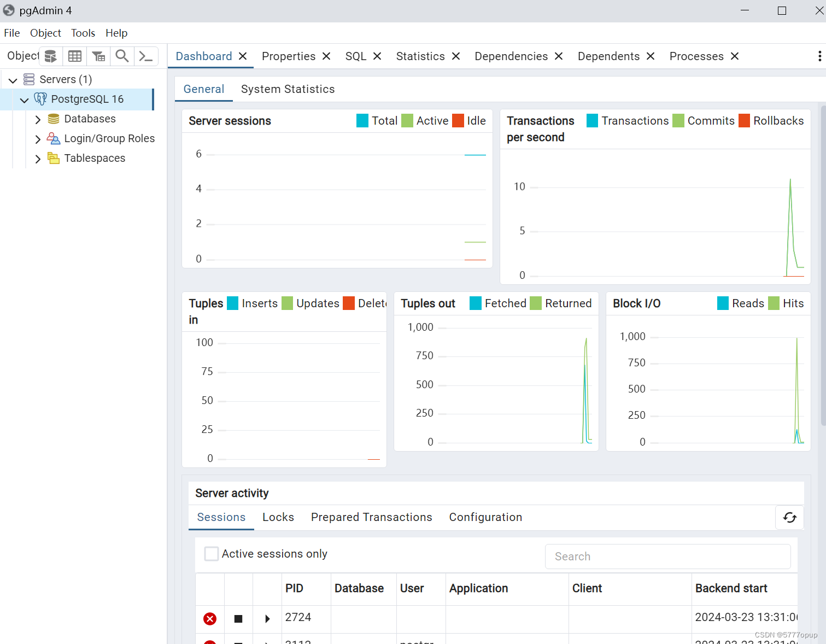Viewport: 826px width, 644px height.
Task: Select the Databases tree item
Action: [x=90, y=119]
